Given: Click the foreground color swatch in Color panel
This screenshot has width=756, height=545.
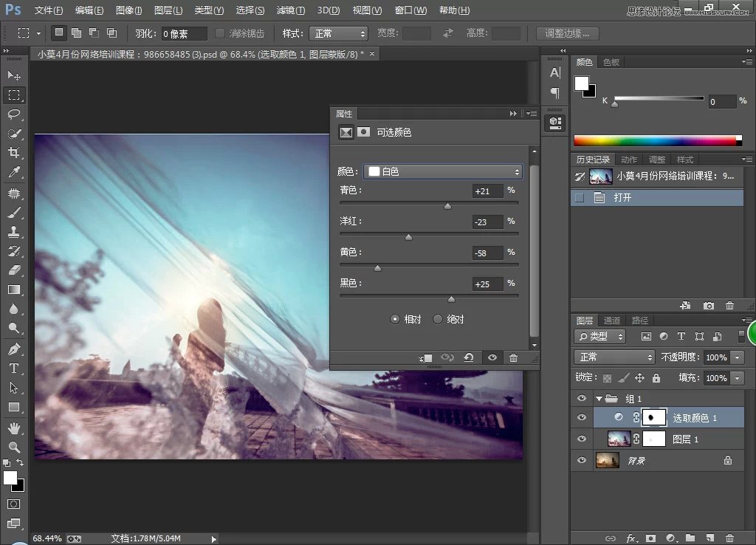Looking at the screenshot, I should point(582,83).
